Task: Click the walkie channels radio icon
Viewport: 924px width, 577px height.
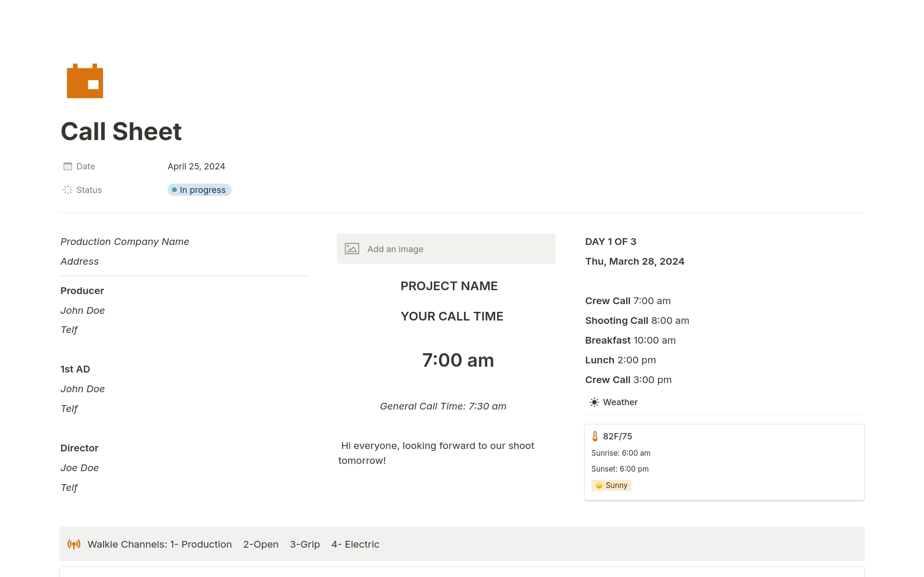Action: pyautogui.click(x=74, y=544)
